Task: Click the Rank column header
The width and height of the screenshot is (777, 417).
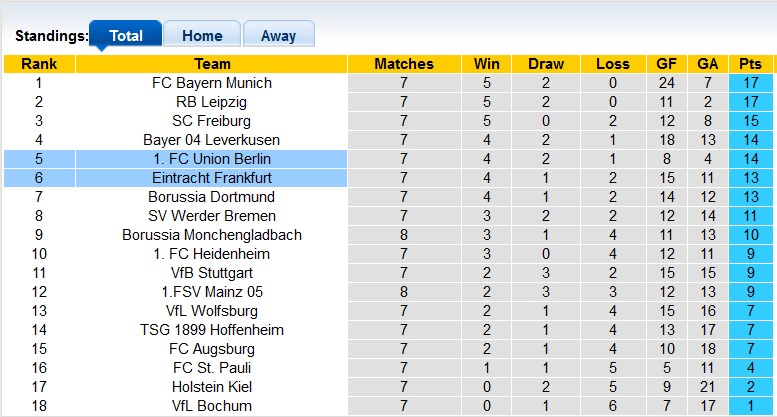Action: coord(39,64)
